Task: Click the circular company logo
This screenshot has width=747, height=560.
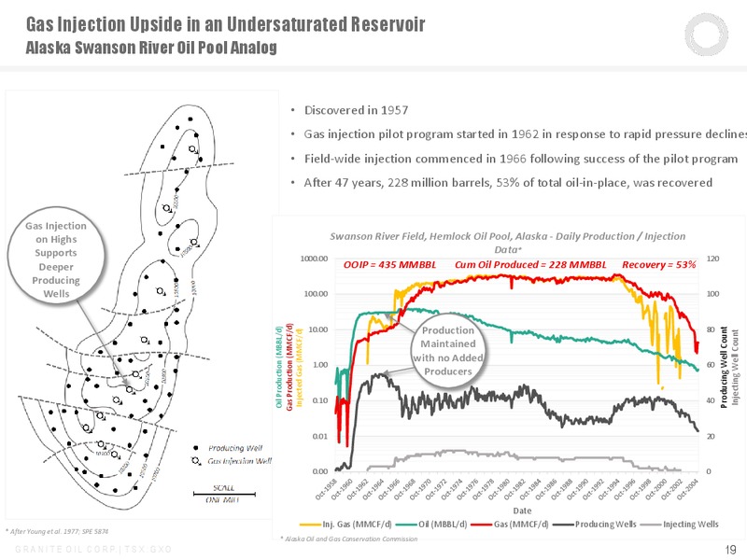Action: [706, 35]
